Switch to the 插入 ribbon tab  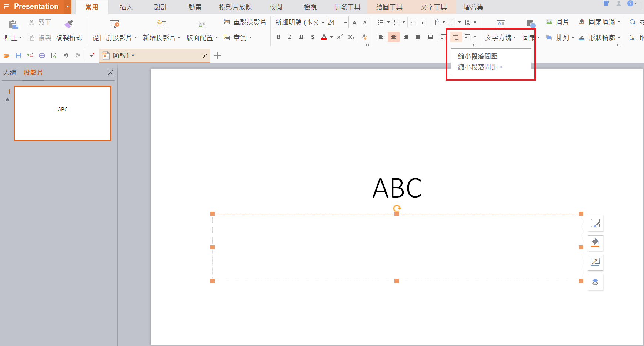click(x=126, y=7)
